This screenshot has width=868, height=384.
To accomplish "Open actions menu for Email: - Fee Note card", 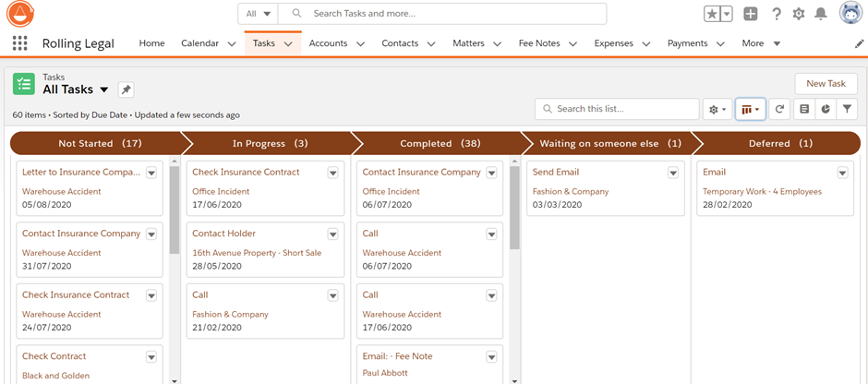I will pos(491,357).
